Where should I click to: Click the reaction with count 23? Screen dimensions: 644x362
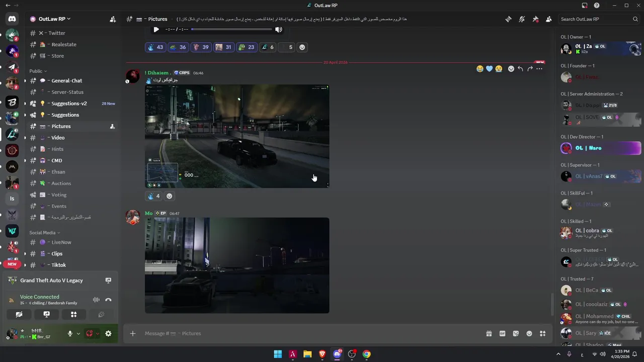[246, 47]
